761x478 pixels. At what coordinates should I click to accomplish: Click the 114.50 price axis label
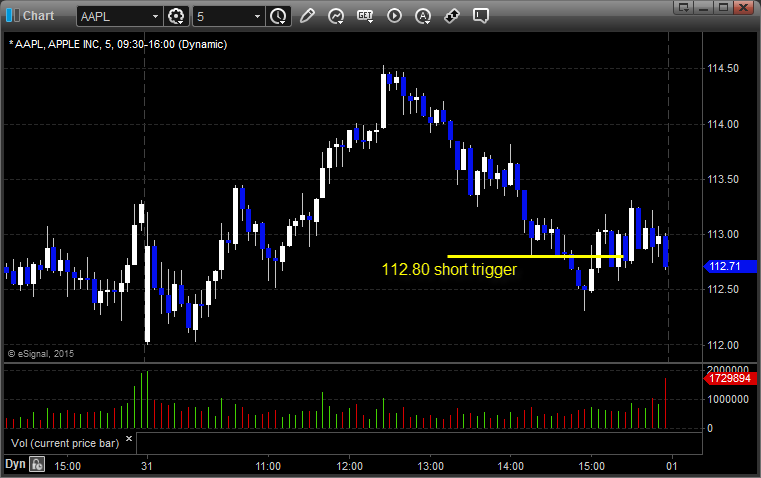point(723,68)
